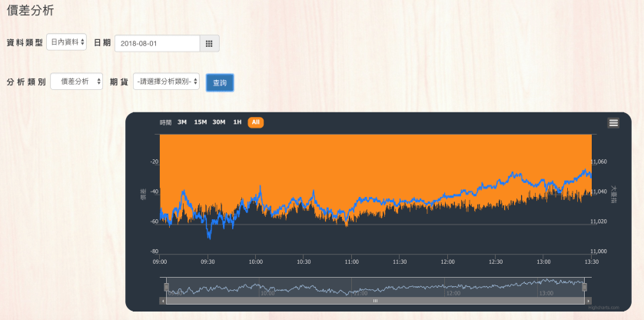
Task: Select the 15M range zoom
Action: pos(200,122)
